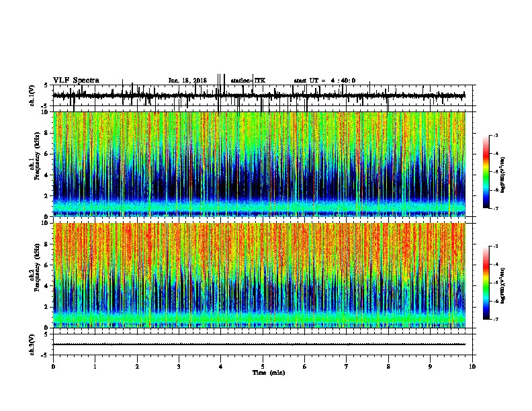
Task: Click the ch.1 waveform trace panel
Action: tap(263, 95)
